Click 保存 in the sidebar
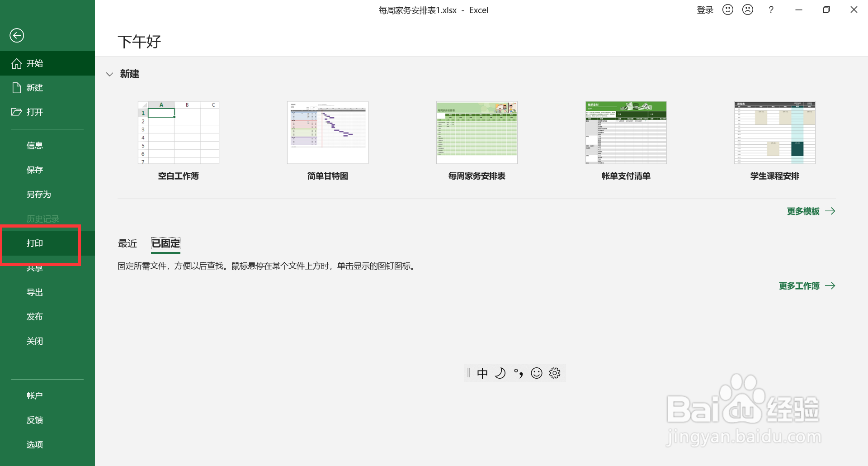Viewport: 868px width, 466px height. (x=47, y=170)
